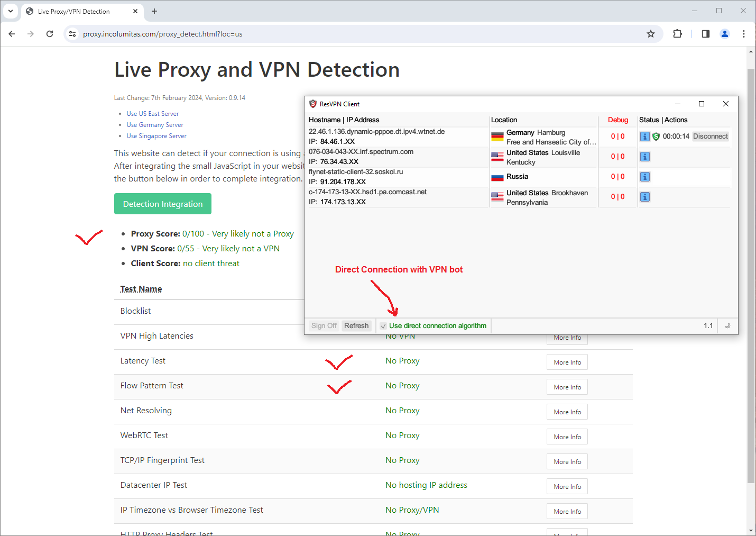Image resolution: width=756 pixels, height=536 pixels.
Task: Click the green shield status icon
Action: point(656,137)
